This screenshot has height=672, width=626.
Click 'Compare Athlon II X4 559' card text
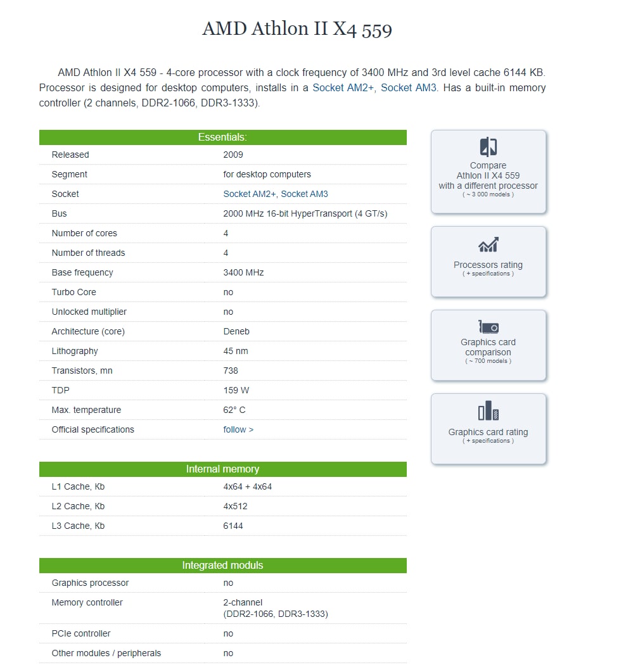tap(488, 175)
